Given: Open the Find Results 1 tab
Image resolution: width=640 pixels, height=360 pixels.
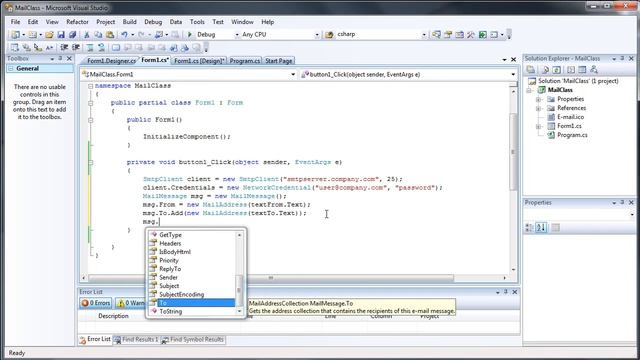Looking at the screenshot, I should 136,340.
